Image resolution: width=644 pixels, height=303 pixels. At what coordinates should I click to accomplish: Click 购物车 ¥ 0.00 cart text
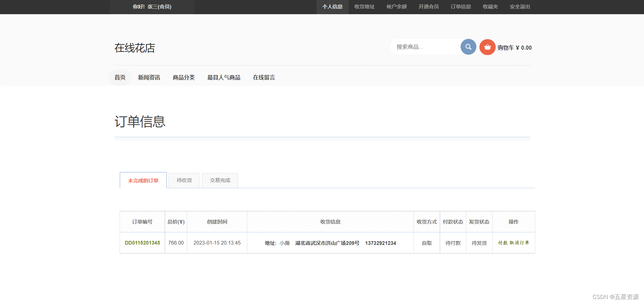(515, 48)
